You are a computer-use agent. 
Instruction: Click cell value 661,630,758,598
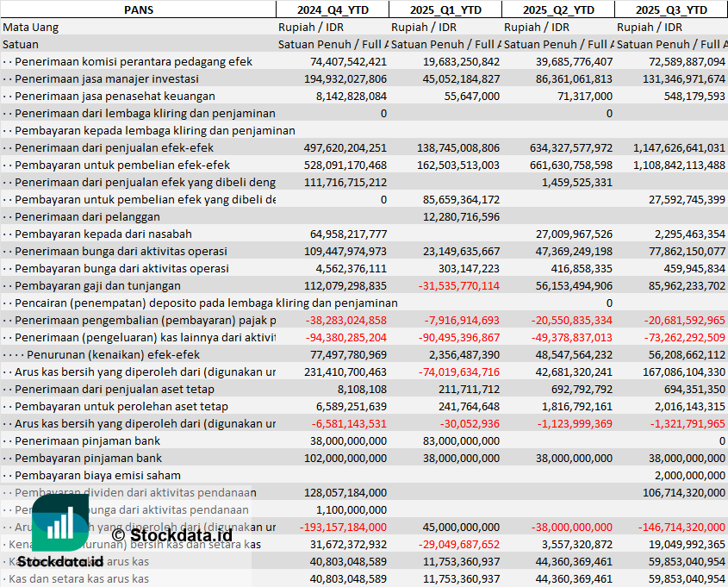(x=571, y=165)
